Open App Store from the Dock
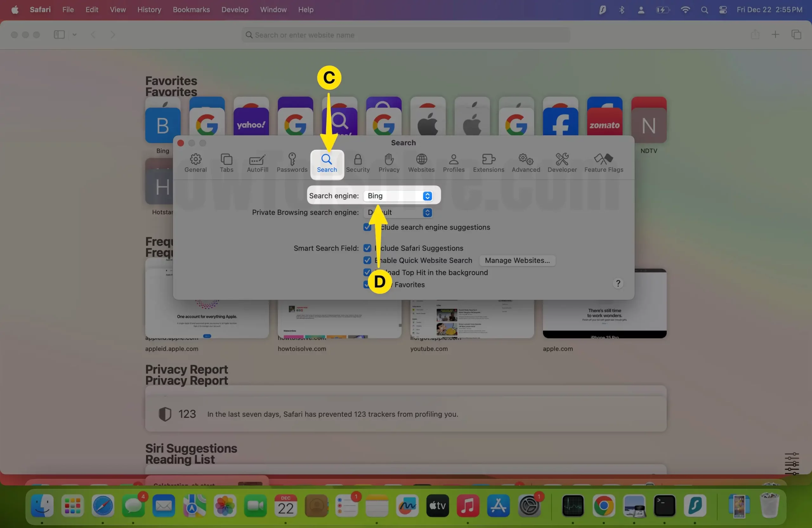This screenshot has width=812, height=528. pyautogui.click(x=498, y=505)
